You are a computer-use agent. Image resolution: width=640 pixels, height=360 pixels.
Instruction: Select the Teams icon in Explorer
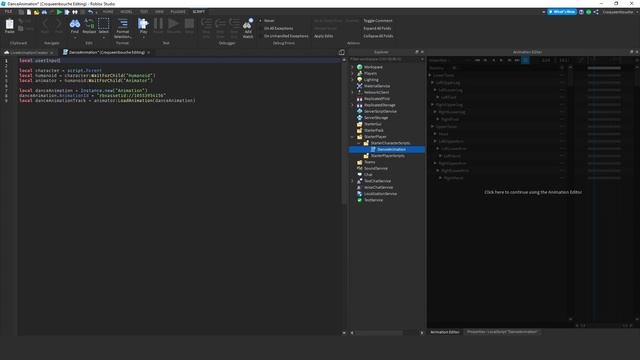click(x=360, y=162)
